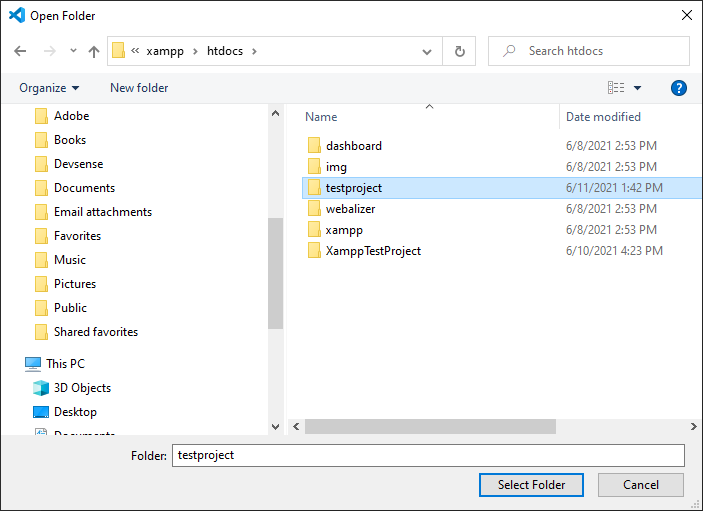Select xampp in the address path
This screenshot has height=511, width=703.
pos(165,51)
